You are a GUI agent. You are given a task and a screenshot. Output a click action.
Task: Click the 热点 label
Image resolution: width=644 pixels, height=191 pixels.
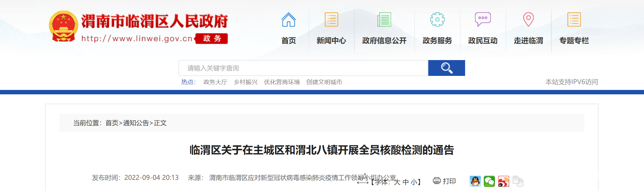189,82
